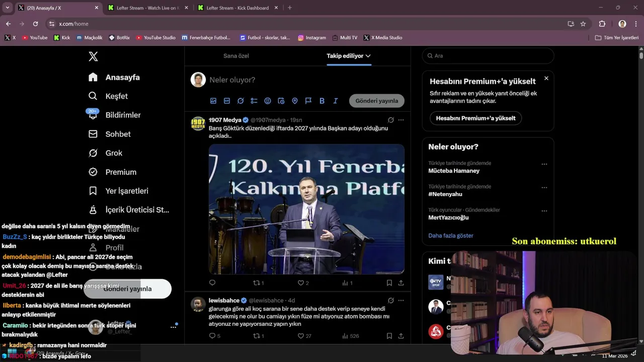Click Grok icon on 1907 Medya post
The width and height of the screenshot is (644, 362).
pyautogui.click(x=390, y=120)
